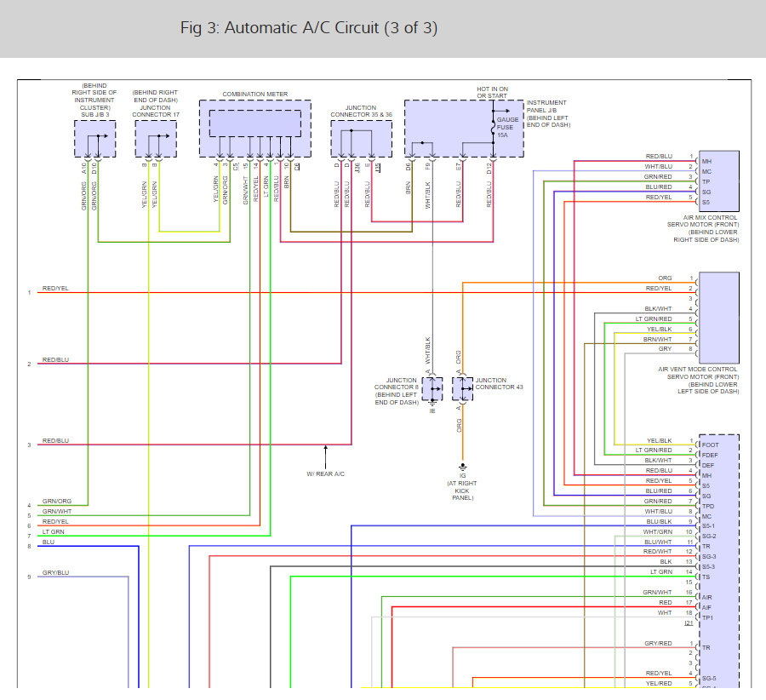Click the FOOT terminal label
766x700 pixels.
pyautogui.click(x=711, y=445)
